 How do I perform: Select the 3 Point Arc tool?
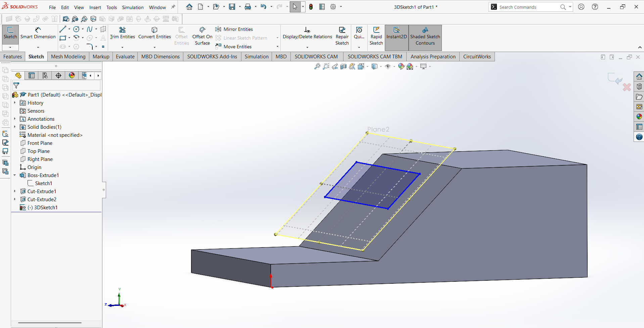[x=76, y=38]
